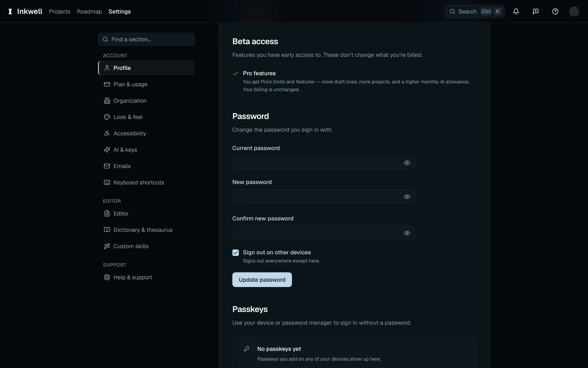Focus the New password field
The height and width of the screenshot is (368, 588).
point(324,197)
